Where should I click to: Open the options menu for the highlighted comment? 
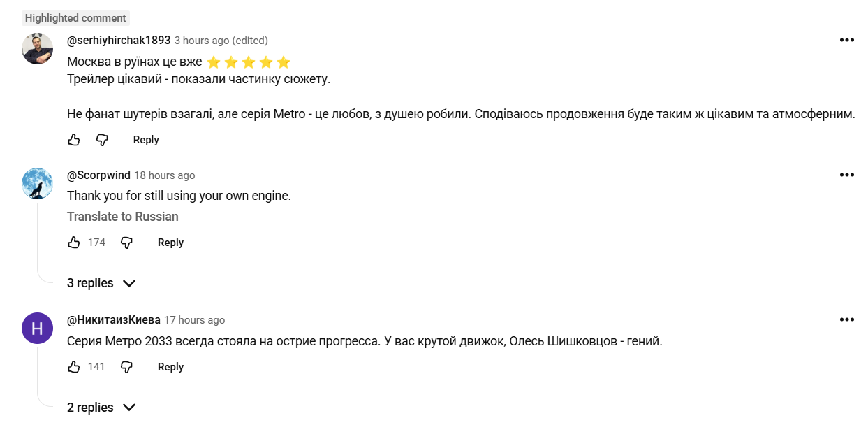(x=847, y=41)
